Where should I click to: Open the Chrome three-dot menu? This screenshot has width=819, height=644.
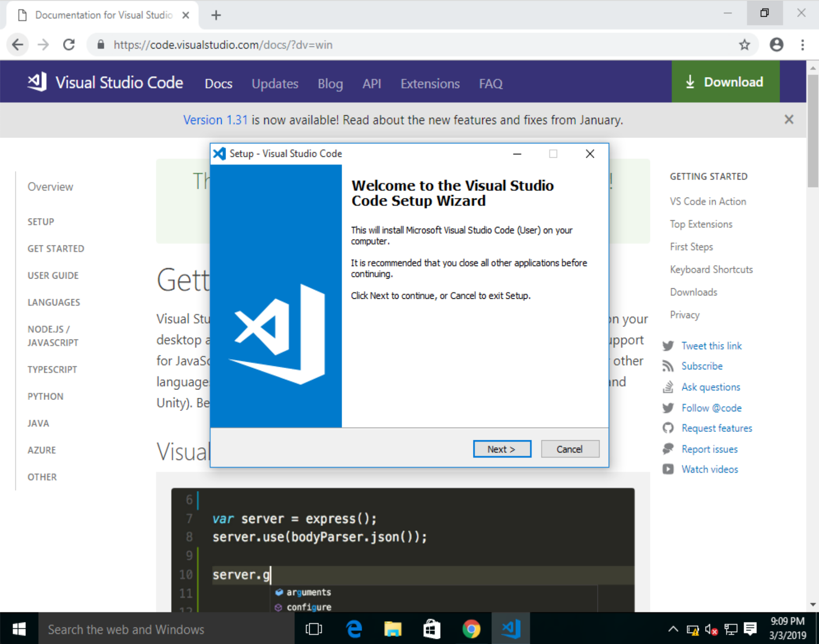coord(802,45)
